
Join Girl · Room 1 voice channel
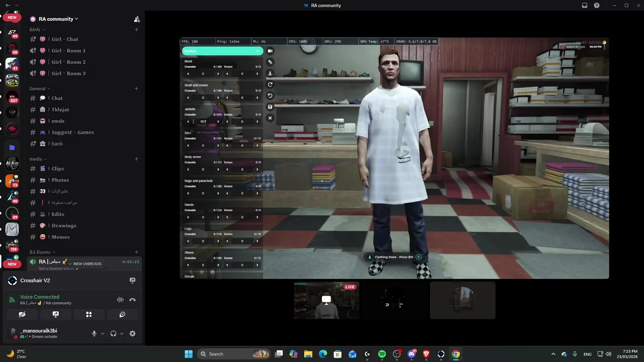(84, 50)
